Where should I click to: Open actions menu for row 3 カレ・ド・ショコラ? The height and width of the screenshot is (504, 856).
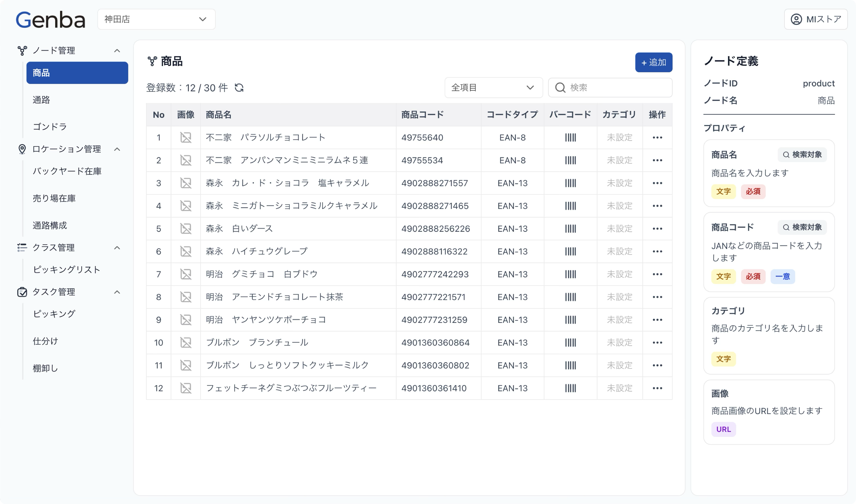(657, 183)
